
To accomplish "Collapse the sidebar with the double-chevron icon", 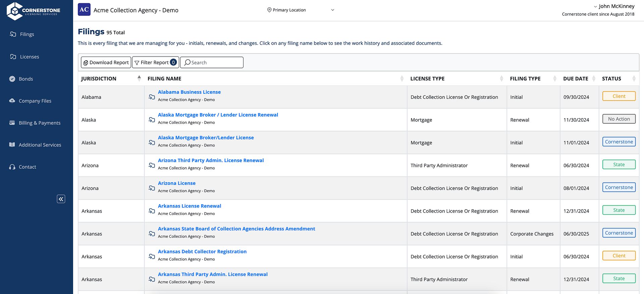I will coord(61,199).
